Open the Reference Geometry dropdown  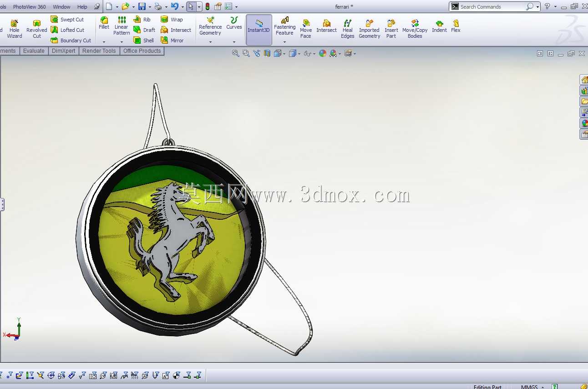[210, 42]
